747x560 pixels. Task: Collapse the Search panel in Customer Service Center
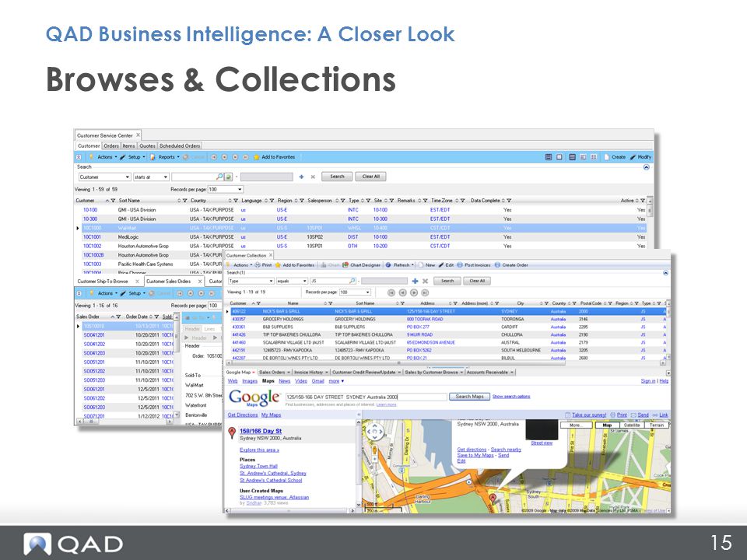point(646,167)
